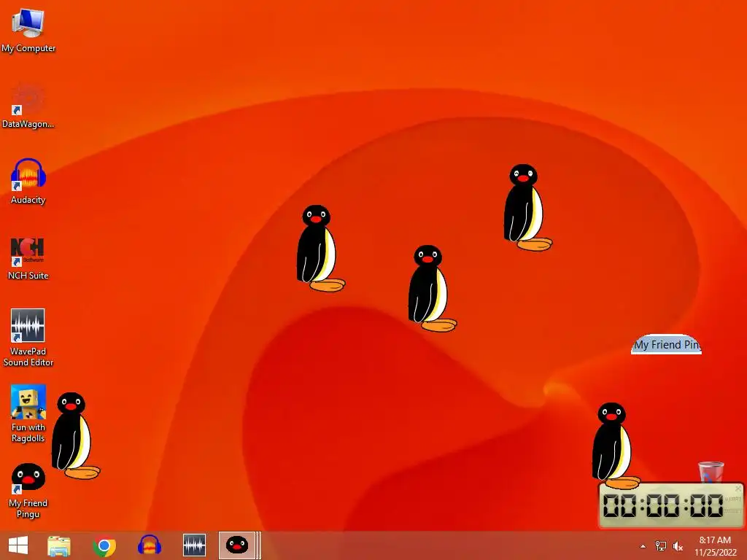Image resolution: width=747 pixels, height=560 pixels.
Task: Open WavePad from the taskbar
Action: click(194, 545)
